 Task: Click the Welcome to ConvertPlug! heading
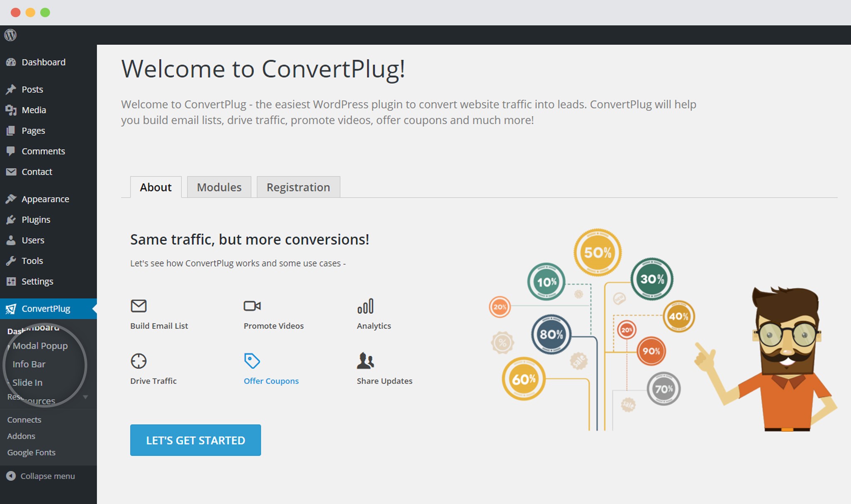tap(263, 69)
